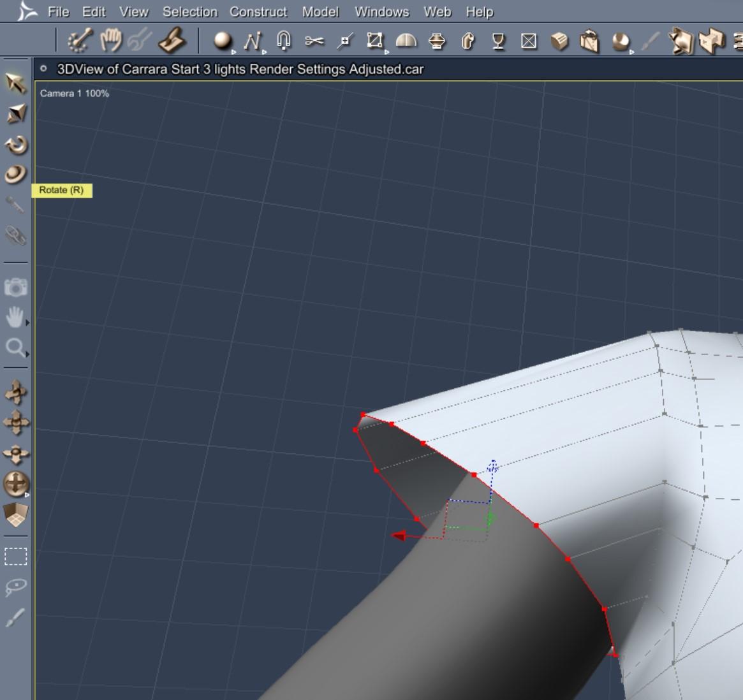Select the dashed rectangle marquee tool

pyautogui.click(x=16, y=557)
